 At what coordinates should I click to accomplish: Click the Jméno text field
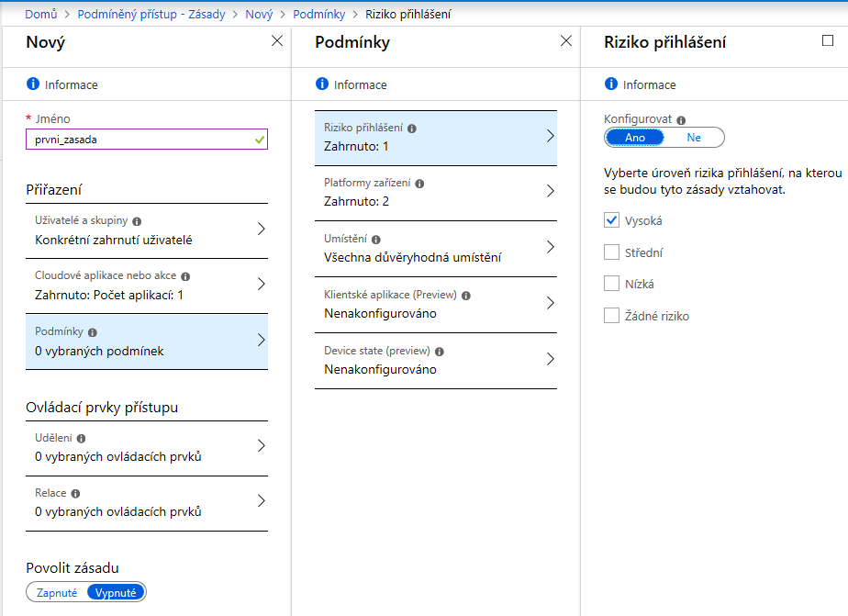(x=138, y=140)
